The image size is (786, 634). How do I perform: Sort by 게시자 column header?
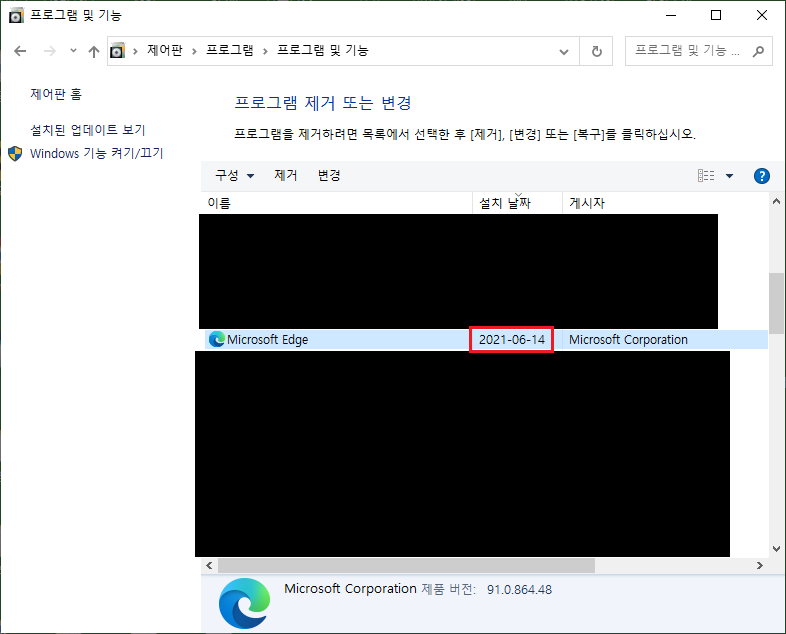pyautogui.click(x=665, y=203)
